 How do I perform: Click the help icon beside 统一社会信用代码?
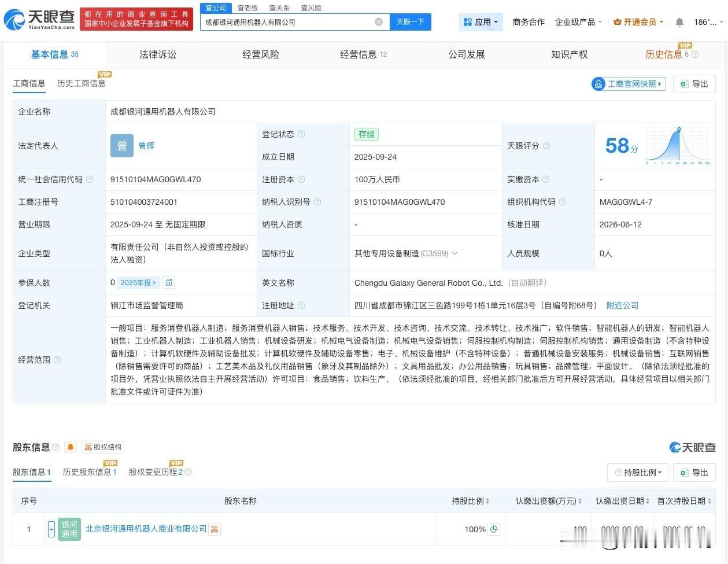coord(90,179)
